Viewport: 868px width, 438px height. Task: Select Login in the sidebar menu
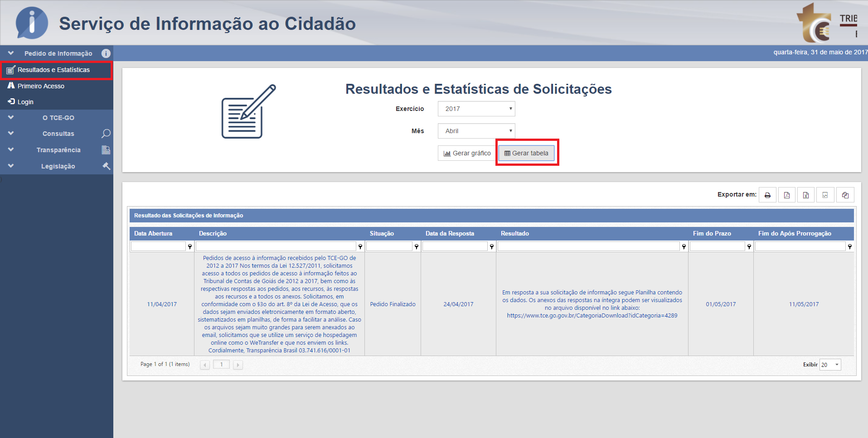pos(25,102)
